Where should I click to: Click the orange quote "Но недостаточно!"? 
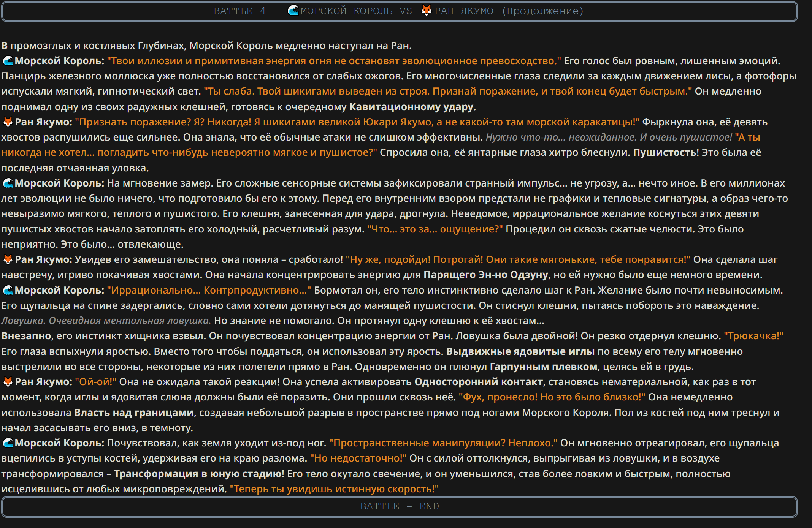tap(358, 458)
